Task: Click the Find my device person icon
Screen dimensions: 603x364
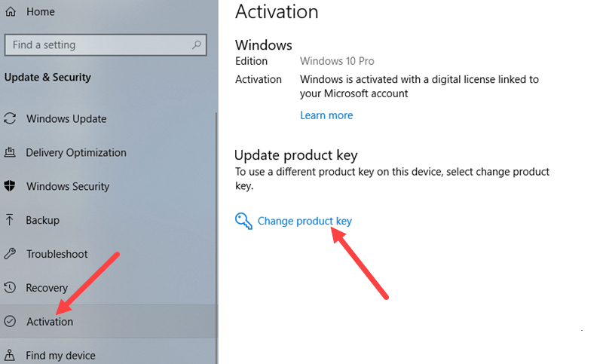Action: (x=10, y=355)
